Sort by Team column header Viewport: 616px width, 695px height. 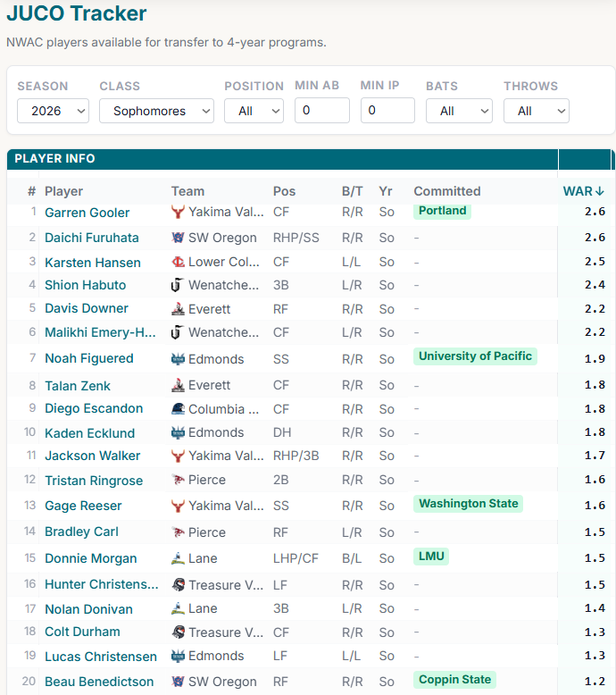tap(187, 191)
